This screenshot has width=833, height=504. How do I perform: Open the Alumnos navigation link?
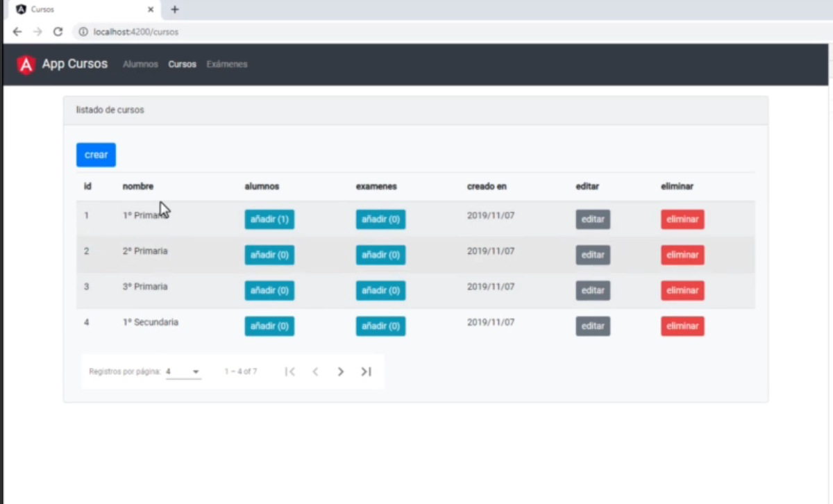140,65
